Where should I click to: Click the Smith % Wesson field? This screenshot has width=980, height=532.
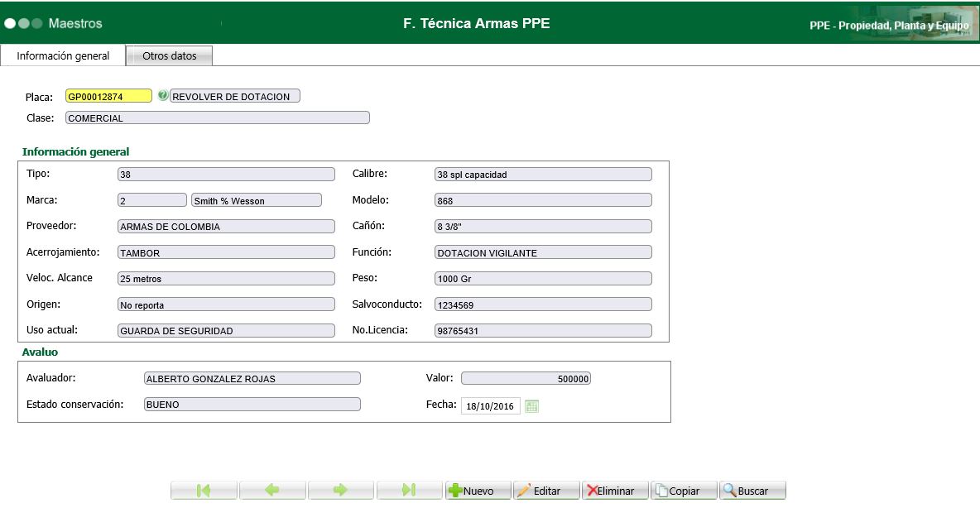tap(257, 200)
